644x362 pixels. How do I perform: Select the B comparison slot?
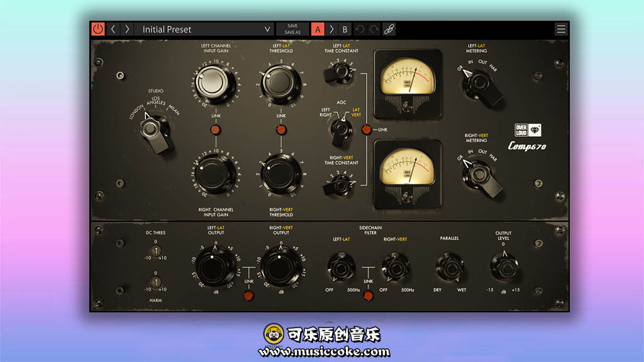[345, 29]
